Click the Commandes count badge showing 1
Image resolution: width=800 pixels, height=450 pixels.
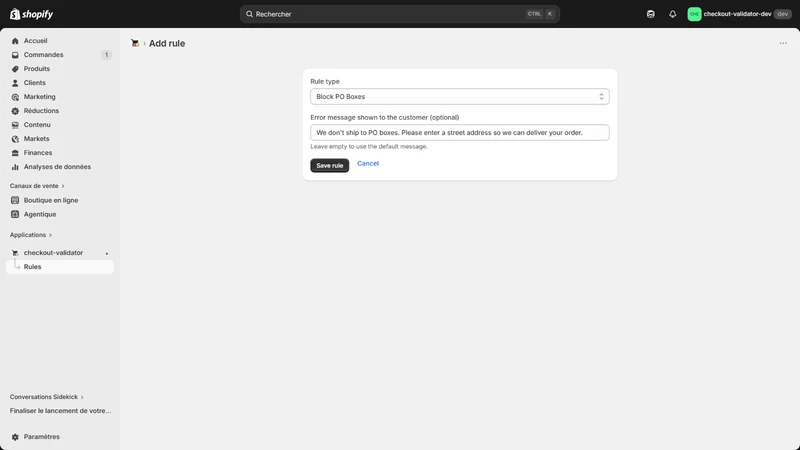pos(106,55)
